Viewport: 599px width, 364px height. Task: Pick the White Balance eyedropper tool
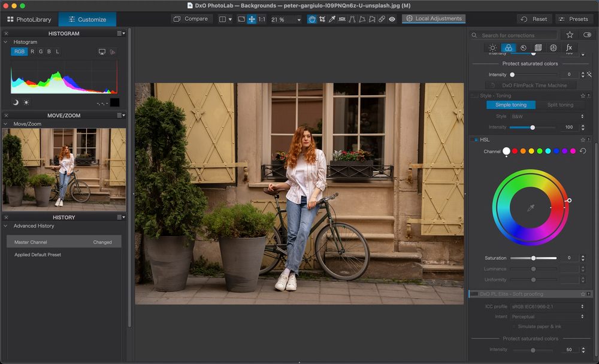[x=332, y=19]
